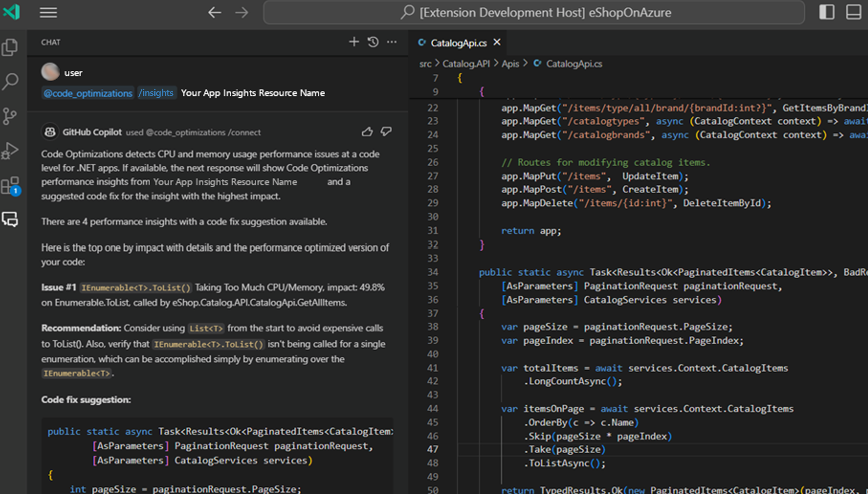Open the application hamburger menu
The image size is (868, 494).
[48, 12]
